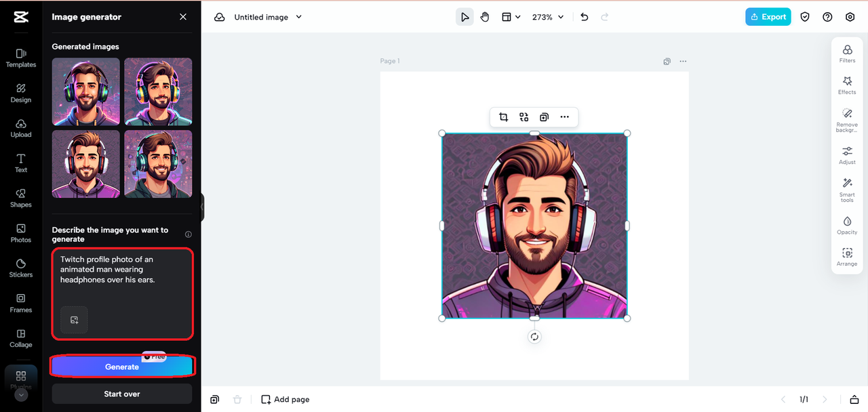Click the Start over button
The image size is (868, 412).
coord(122,394)
